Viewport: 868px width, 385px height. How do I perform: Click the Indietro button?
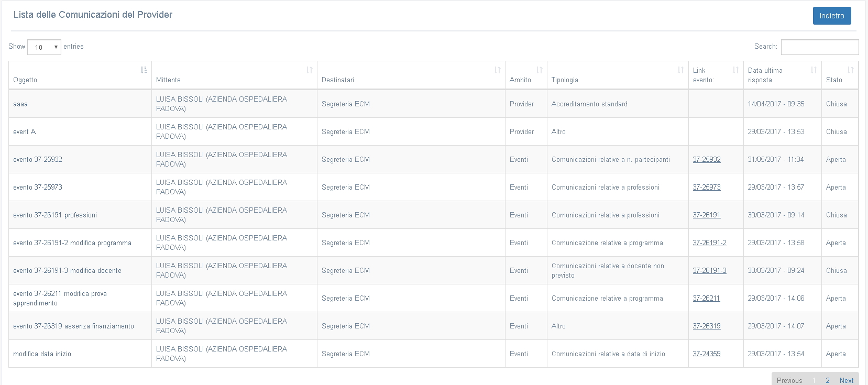coord(831,16)
